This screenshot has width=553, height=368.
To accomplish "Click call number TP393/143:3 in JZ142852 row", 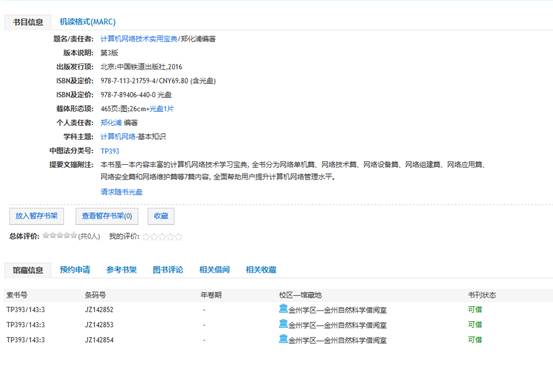I will [x=26, y=310].
